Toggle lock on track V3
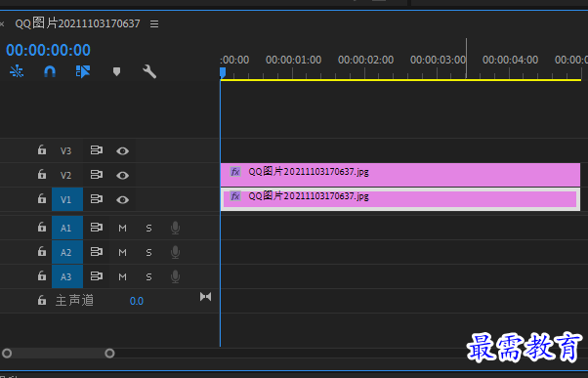 coord(42,150)
